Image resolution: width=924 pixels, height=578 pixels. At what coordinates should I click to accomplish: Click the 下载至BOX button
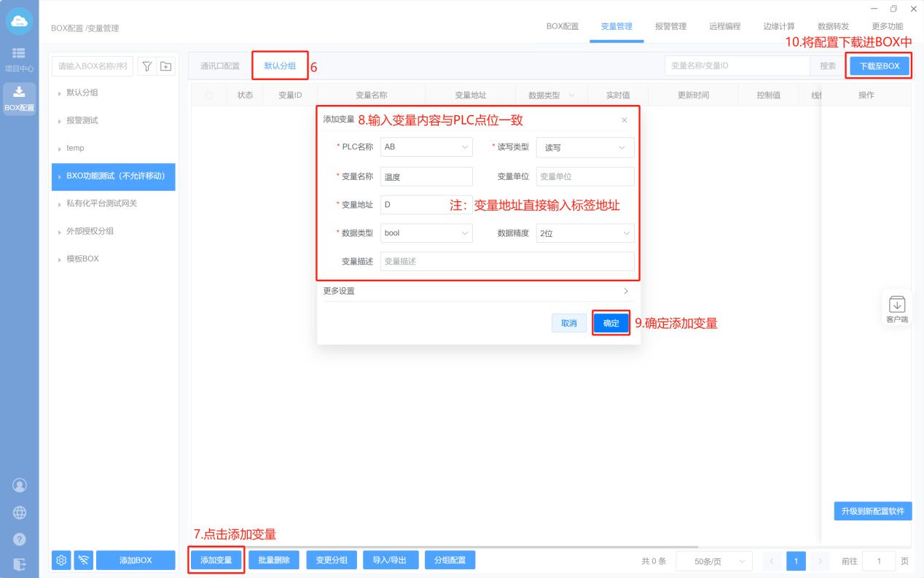(x=879, y=66)
